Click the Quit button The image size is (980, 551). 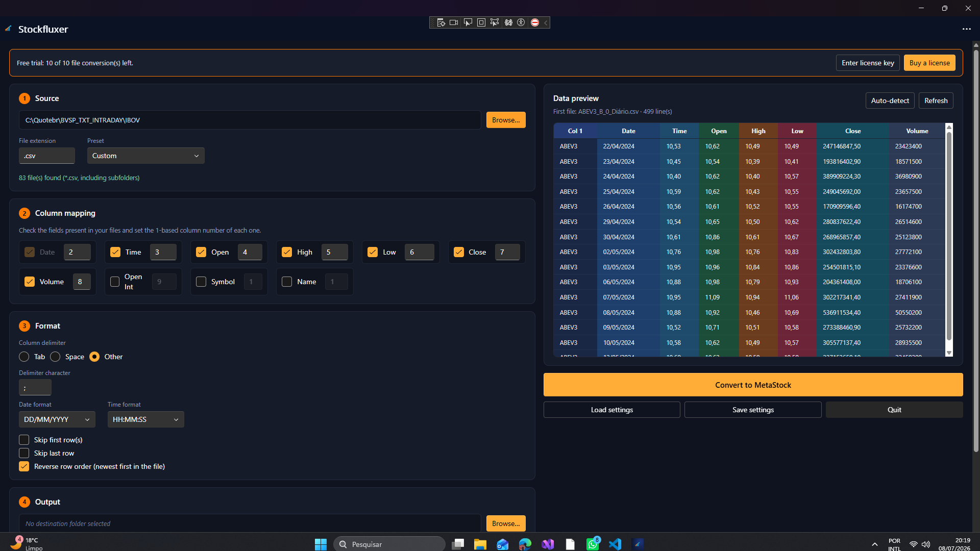coord(894,410)
